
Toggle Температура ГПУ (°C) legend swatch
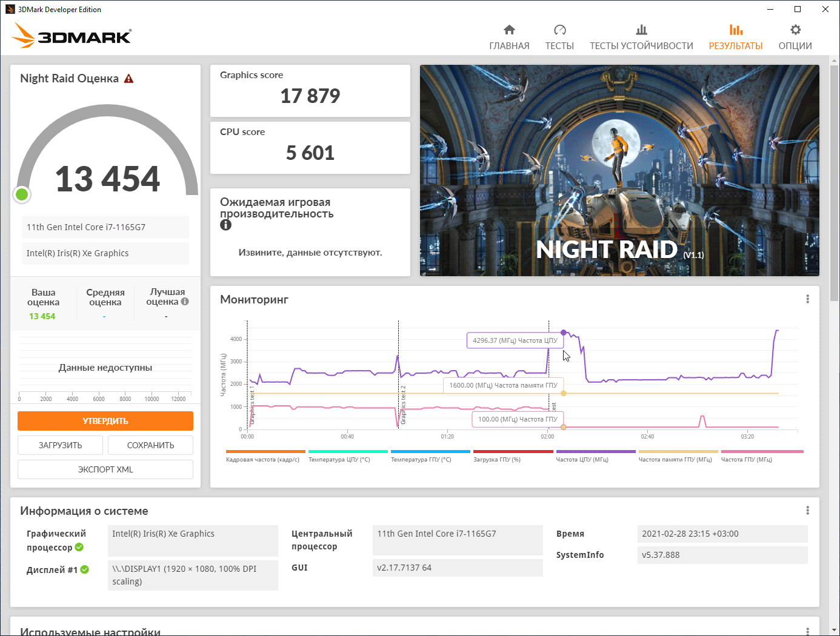[x=430, y=451]
